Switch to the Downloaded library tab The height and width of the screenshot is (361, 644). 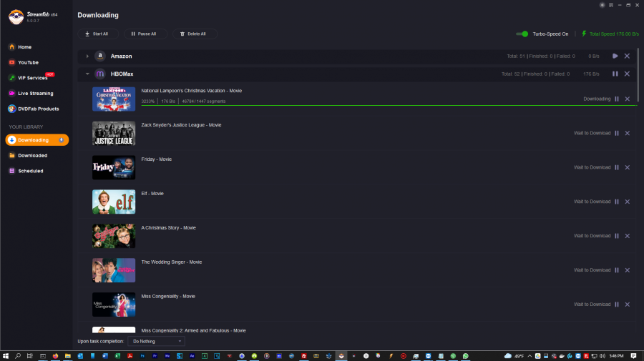(x=32, y=155)
